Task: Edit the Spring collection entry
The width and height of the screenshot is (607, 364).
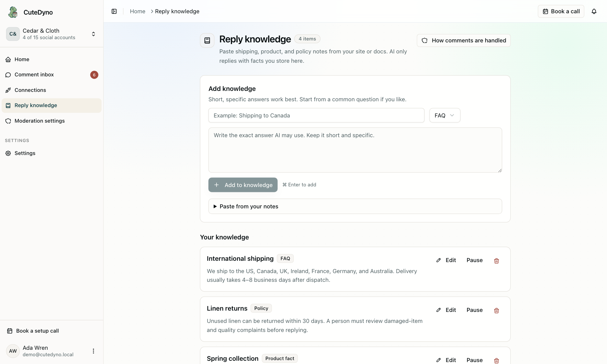Action: pos(446,360)
